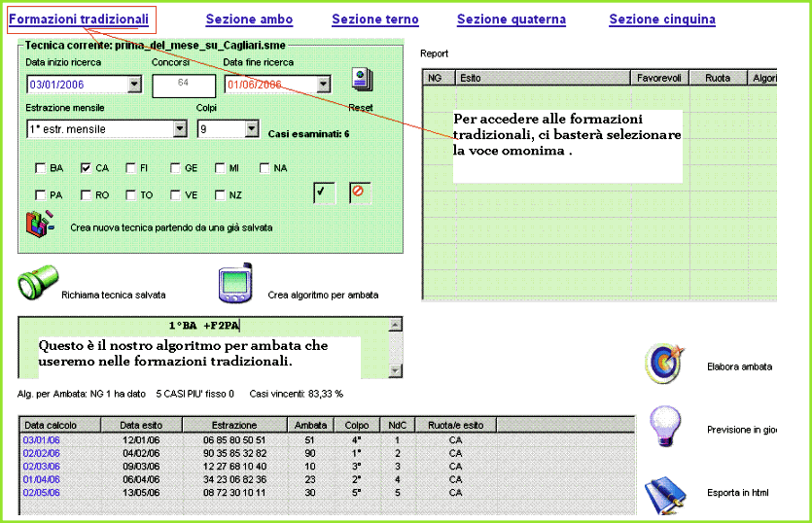
Task: Select the 03/01/06 row in results table
Action: tap(41, 439)
